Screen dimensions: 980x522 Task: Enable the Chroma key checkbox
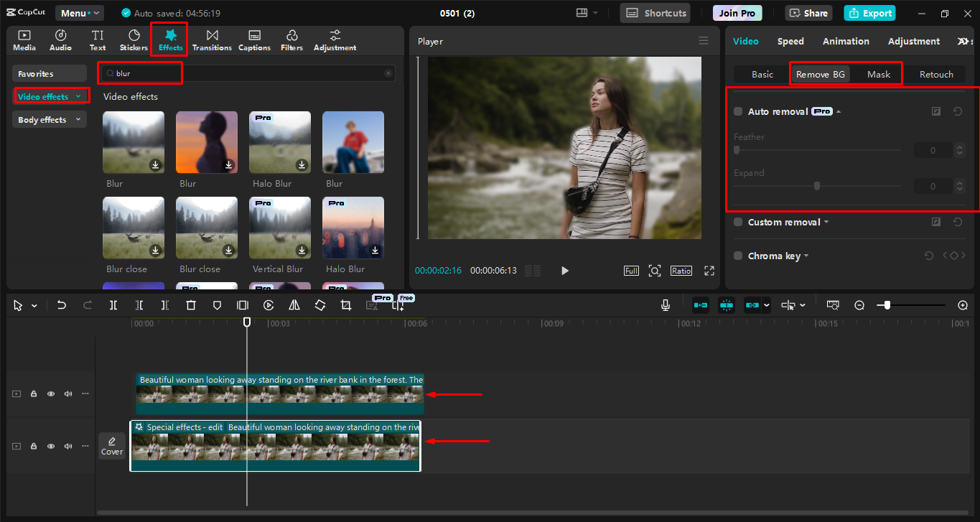tap(737, 255)
